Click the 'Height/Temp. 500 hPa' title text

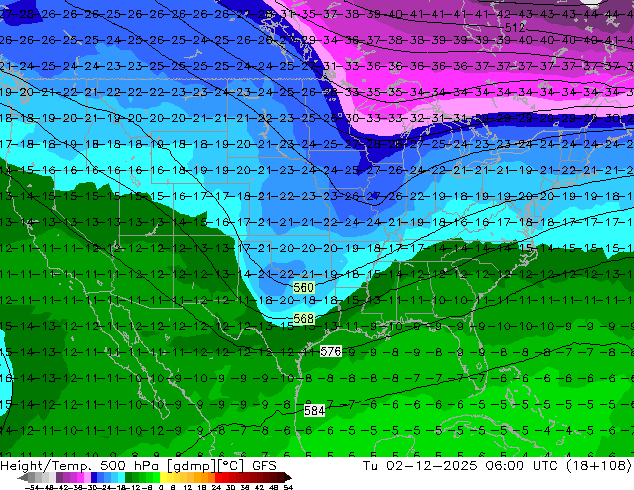tap(81, 466)
